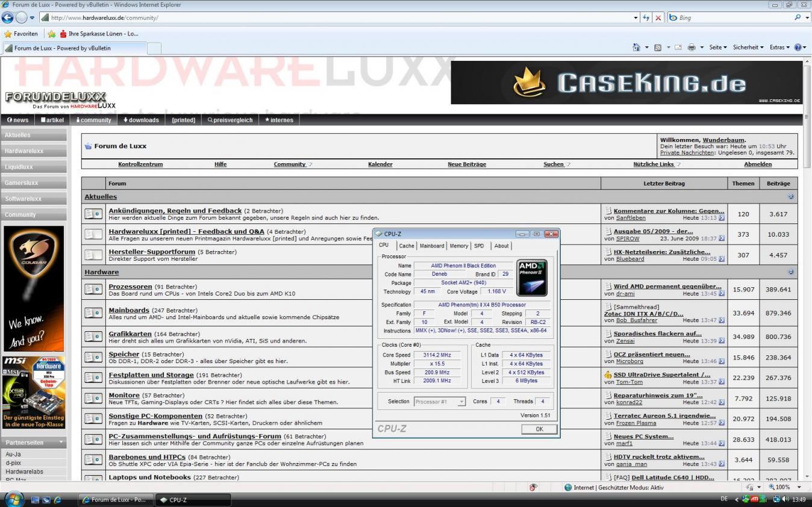Viewport: 812px width, 507px height.
Task: Open the Home page icon in command bar
Action: pos(636,47)
